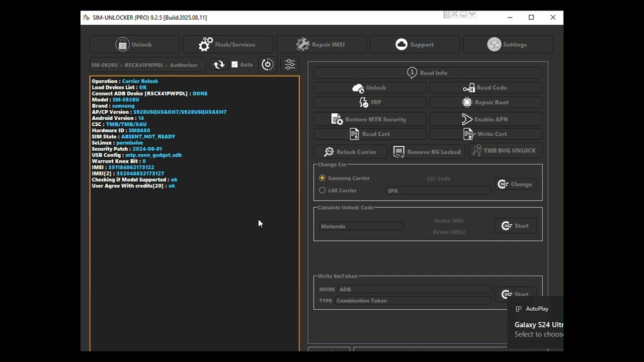Image resolution: width=644 pixels, height=362 pixels.
Task: Open the Motorola brand dropdown
Action: click(361, 226)
